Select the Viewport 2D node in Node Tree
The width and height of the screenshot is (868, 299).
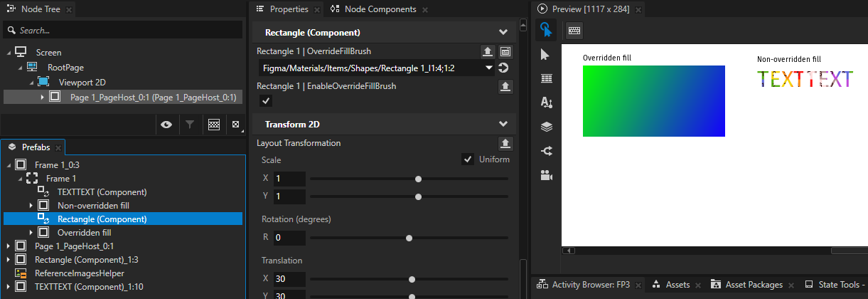pos(82,82)
